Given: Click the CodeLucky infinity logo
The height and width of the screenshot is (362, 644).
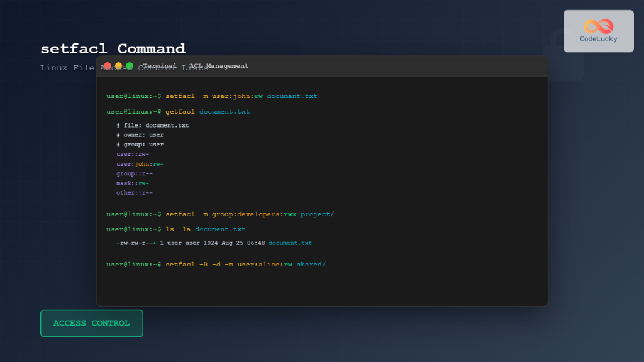Looking at the screenshot, I should (597, 26).
